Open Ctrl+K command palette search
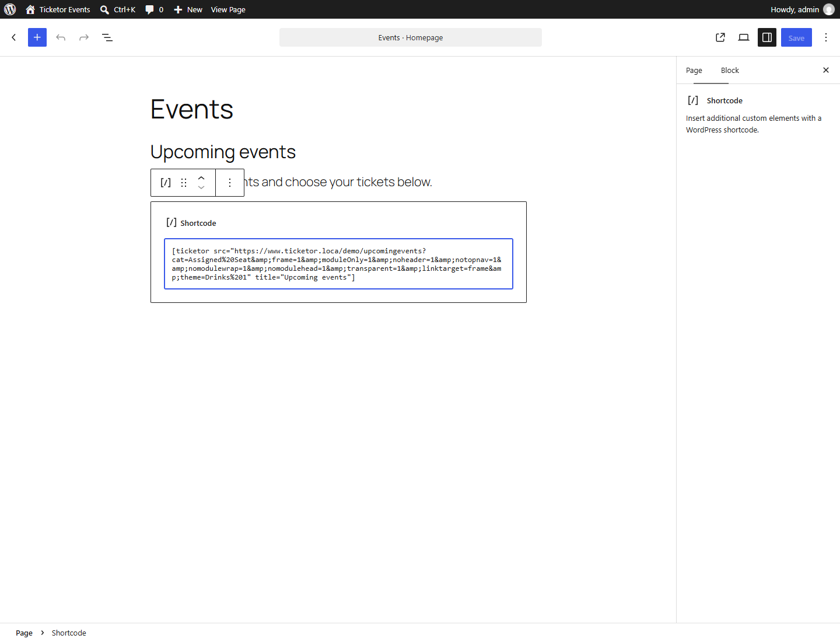This screenshot has width=840, height=642. pyautogui.click(x=117, y=9)
